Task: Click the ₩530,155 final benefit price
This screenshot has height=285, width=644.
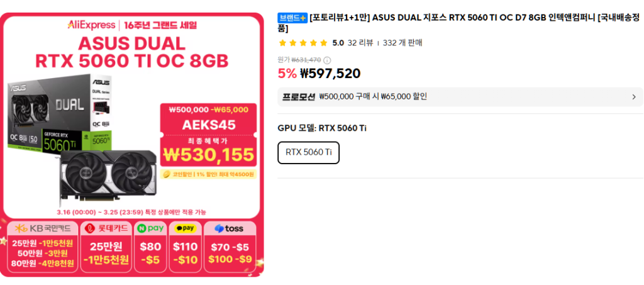Action: tap(208, 154)
